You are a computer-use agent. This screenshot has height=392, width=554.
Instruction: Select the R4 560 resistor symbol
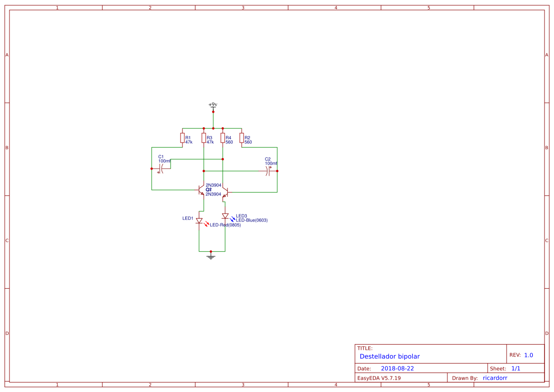(x=223, y=137)
